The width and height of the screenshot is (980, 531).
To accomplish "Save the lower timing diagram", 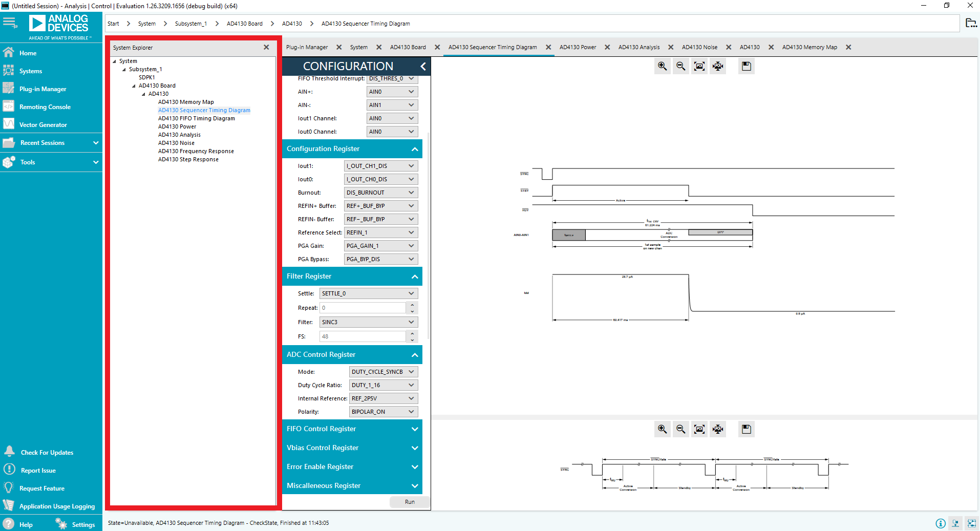I will click(x=747, y=429).
